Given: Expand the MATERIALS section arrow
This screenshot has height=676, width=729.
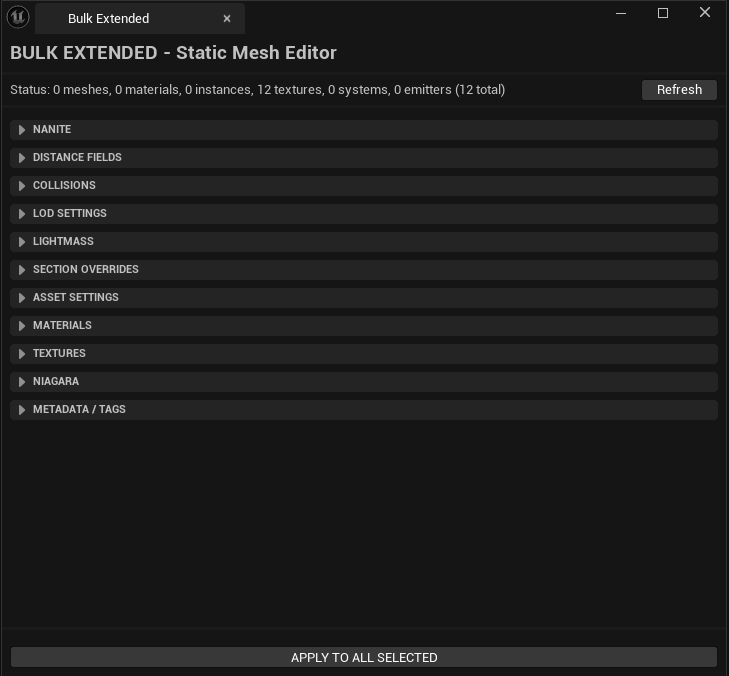Looking at the screenshot, I should click(x=22, y=325).
